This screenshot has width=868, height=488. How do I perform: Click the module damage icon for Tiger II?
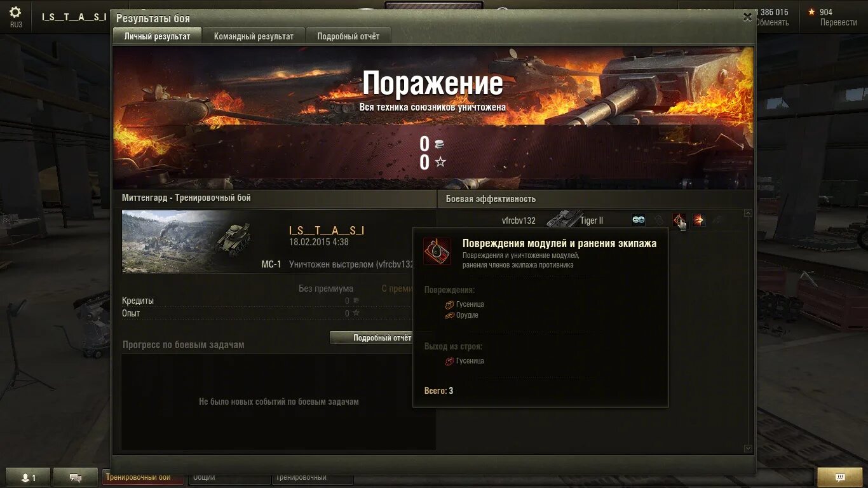pyautogui.click(x=679, y=220)
